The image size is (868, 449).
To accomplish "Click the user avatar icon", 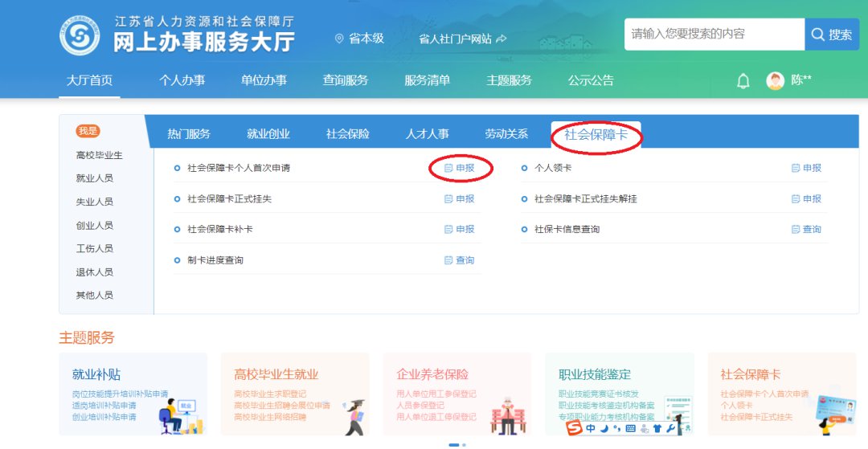I will (775, 81).
